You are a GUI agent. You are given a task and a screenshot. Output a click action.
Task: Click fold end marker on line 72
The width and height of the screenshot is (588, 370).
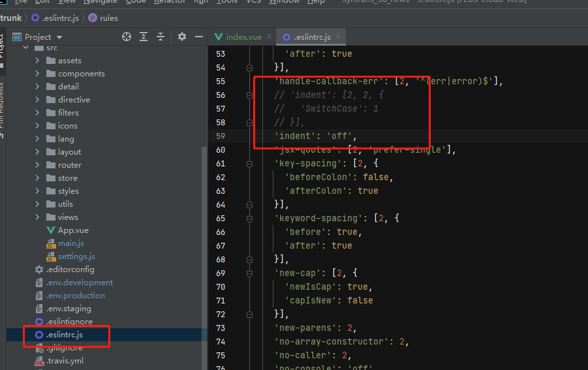[249, 315]
